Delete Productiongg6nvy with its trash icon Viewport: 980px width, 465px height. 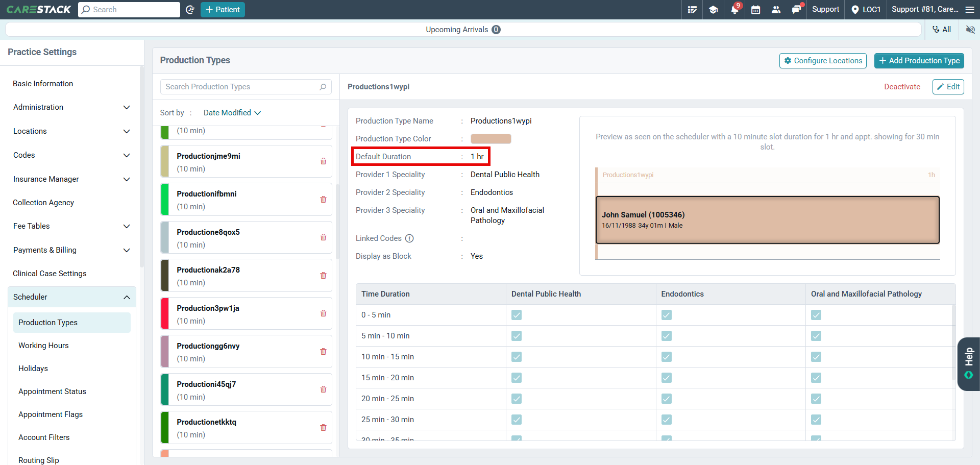click(x=323, y=352)
